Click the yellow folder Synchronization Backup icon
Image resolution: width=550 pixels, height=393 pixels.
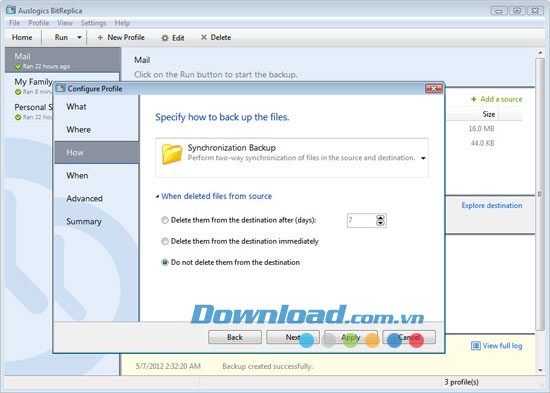(172, 154)
